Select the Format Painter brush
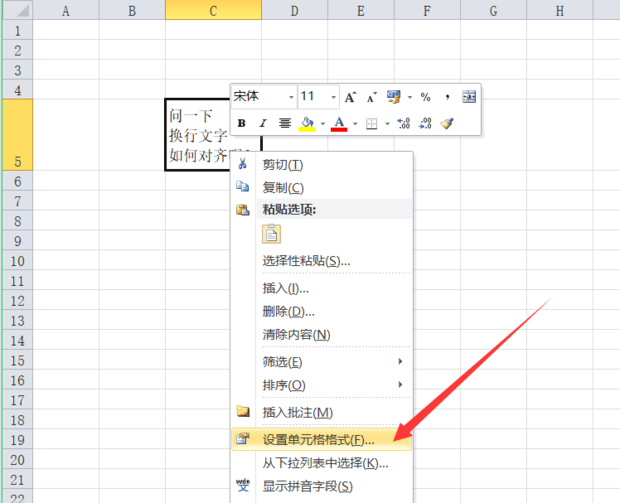 [x=447, y=123]
